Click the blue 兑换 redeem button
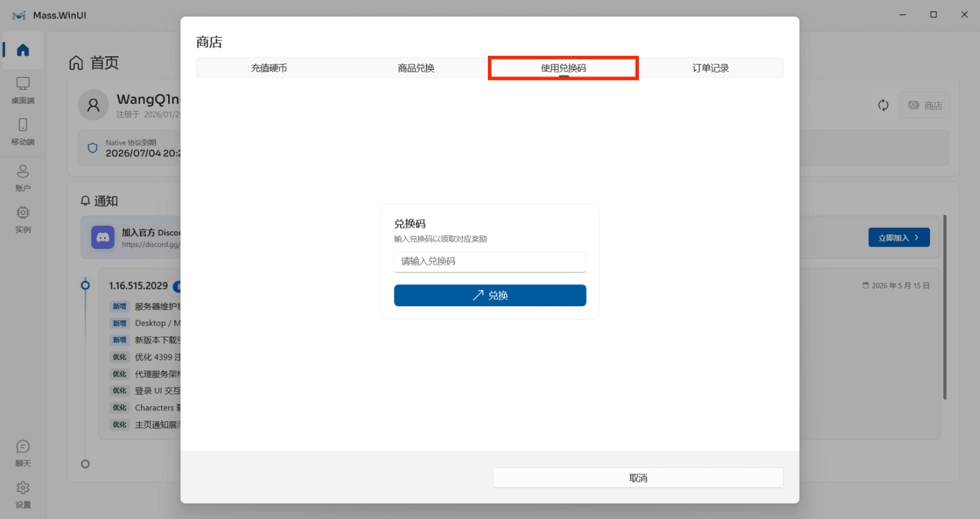The image size is (980, 519). coord(490,295)
